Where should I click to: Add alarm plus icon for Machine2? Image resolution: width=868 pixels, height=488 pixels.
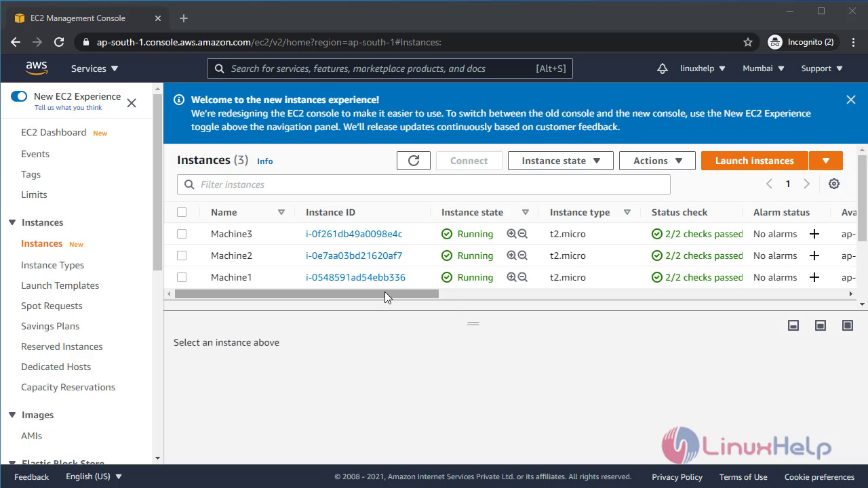814,256
